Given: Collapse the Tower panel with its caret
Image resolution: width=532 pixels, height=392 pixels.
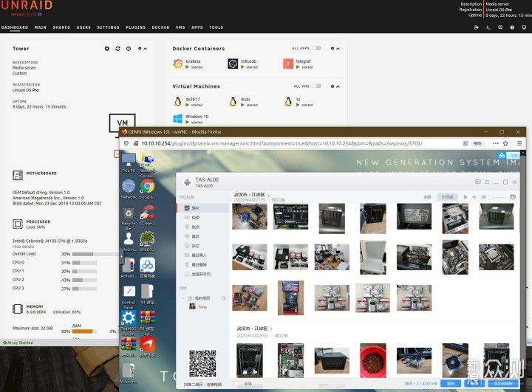Looking at the screenshot, I should (x=146, y=49).
